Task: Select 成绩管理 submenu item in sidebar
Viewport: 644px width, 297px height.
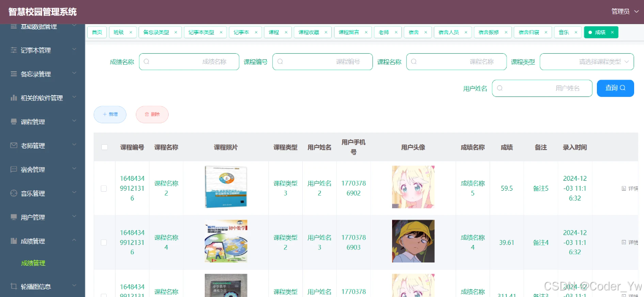Action: [33, 263]
